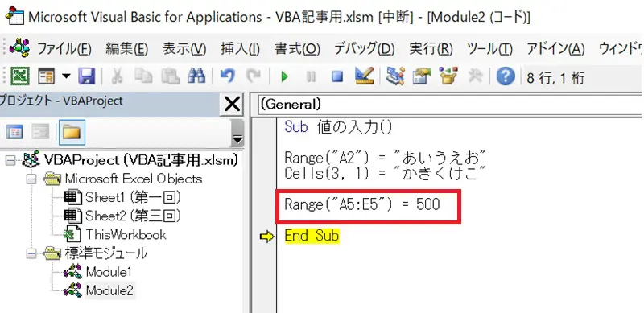Click the Range("A2") = "あいうえお" line

pyautogui.click(x=386, y=158)
